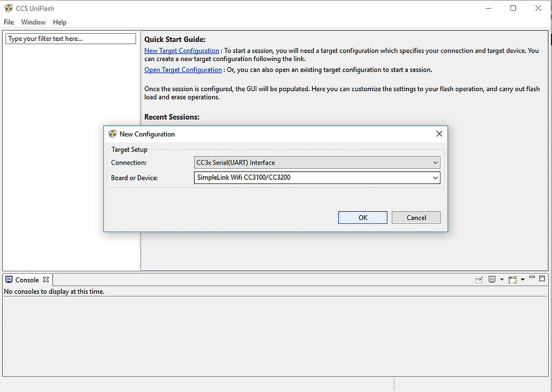This screenshot has height=392, width=552.
Task: Open the New Target Configuration link
Action: click(x=182, y=50)
